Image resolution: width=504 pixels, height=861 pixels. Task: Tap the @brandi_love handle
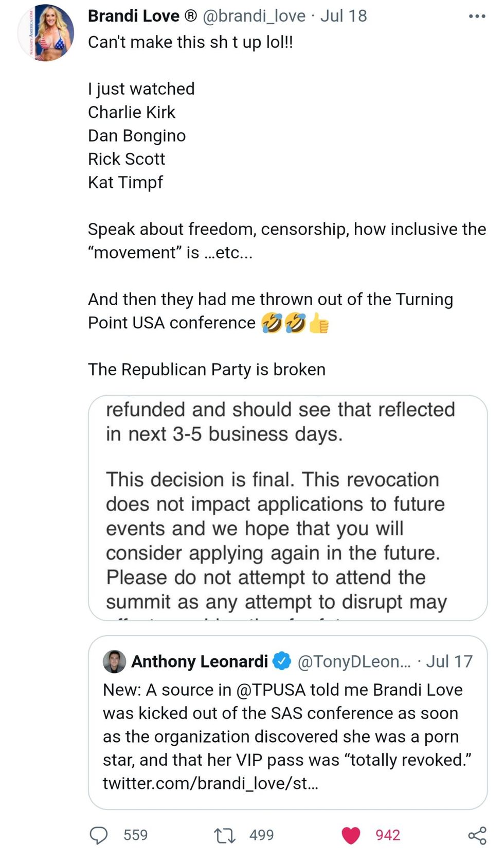(x=254, y=16)
